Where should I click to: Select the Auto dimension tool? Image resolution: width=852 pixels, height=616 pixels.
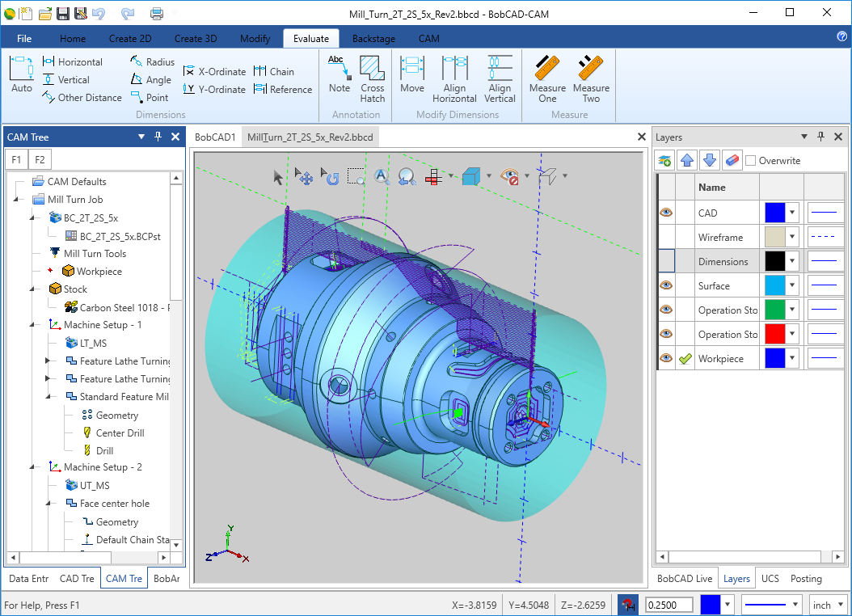tap(22, 74)
